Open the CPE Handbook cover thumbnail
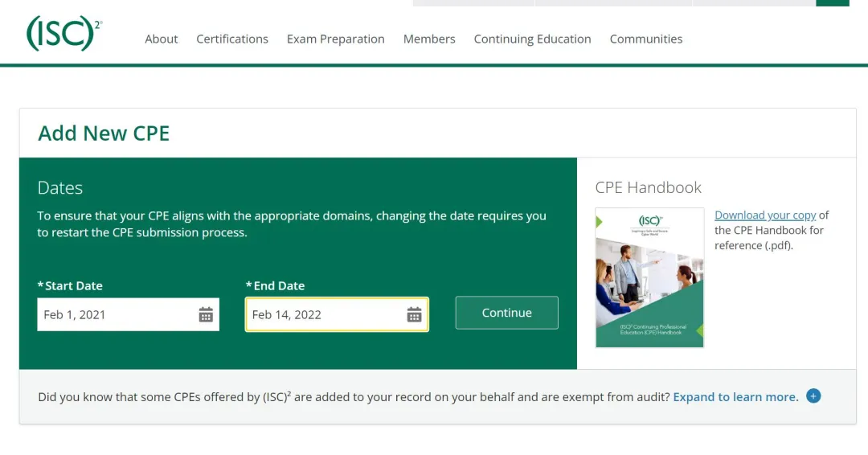Image resolution: width=868 pixels, height=455 pixels. [x=649, y=278]
